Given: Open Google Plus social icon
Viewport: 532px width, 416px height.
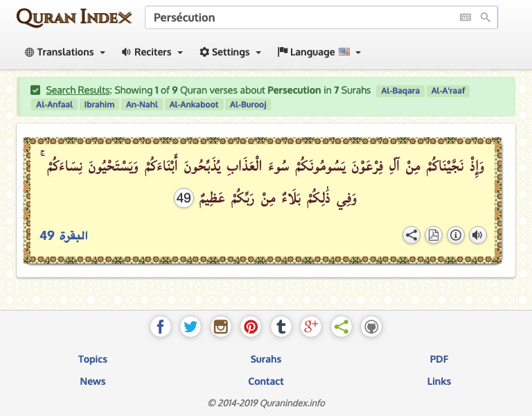Looking at the screenshot, I should 311,327.
